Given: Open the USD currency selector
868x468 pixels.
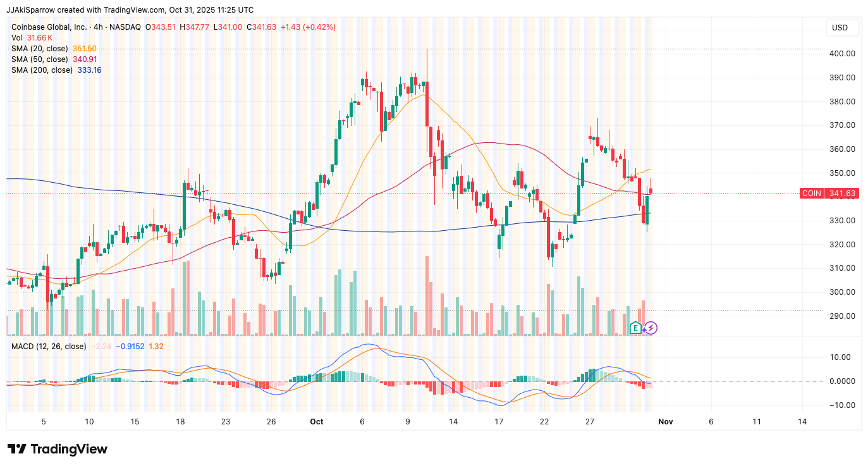Looking at the screenshot, I should [840, 28].
